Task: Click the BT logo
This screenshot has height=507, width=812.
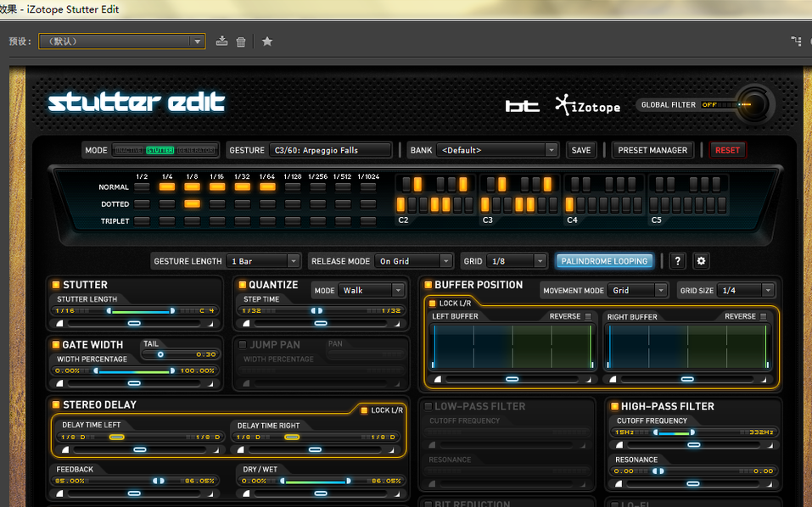Action: coord(522,105)
